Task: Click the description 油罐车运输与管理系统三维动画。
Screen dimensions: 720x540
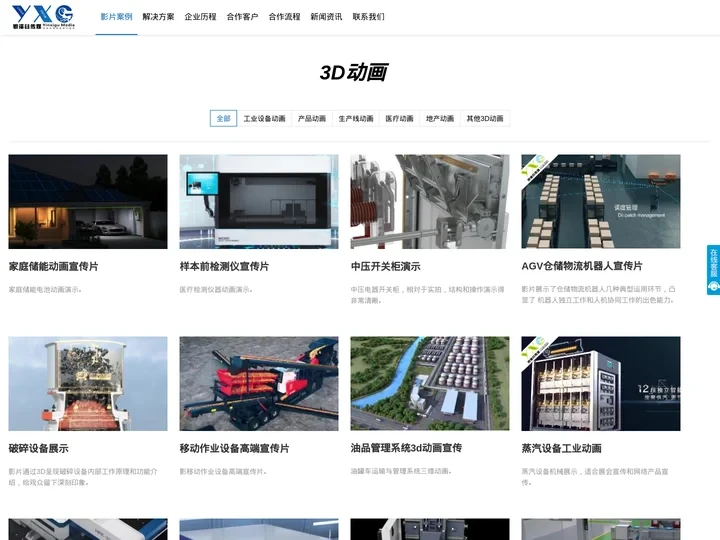Action: tap(401, 471)
